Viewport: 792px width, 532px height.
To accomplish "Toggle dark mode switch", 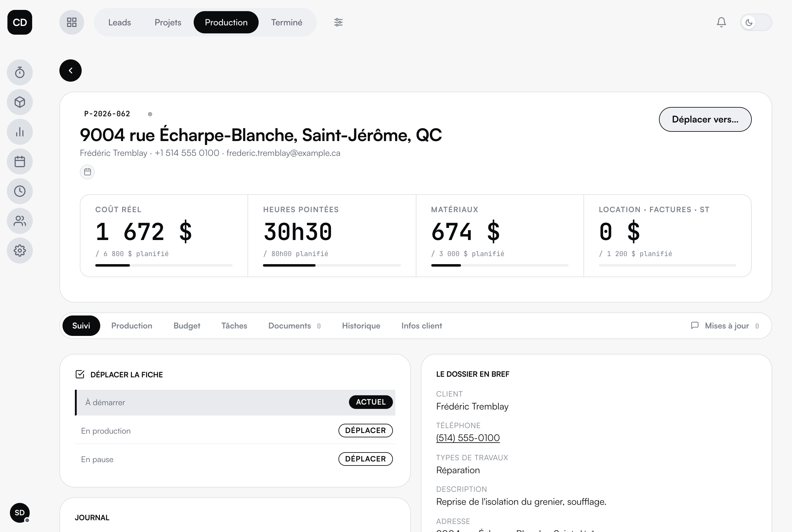I will click(x=756, y=22).
